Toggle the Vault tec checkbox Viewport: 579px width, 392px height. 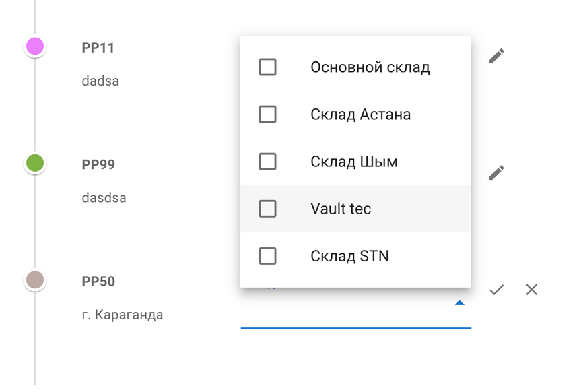click(x=267, y=209)
